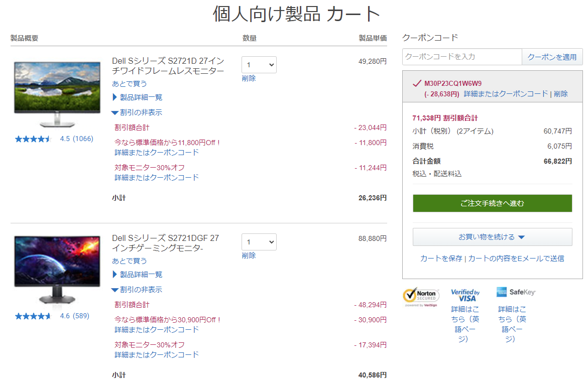Click the Verified by Visa logo
588x385 pixels.
(465, 295)
